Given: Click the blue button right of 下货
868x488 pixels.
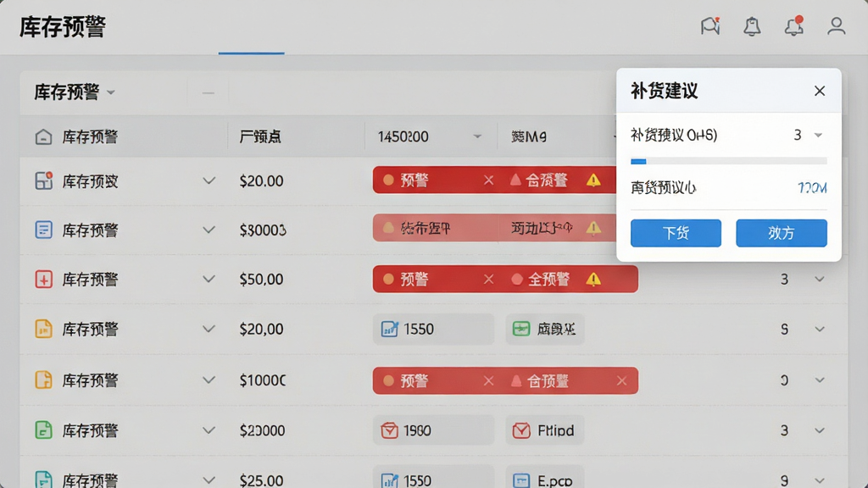Looking at the screenshot, I should pos(781,233).
